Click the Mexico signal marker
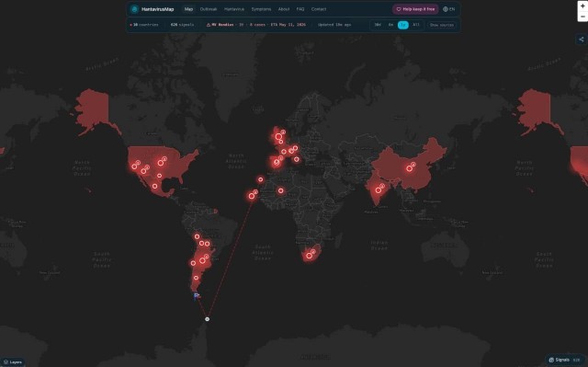588x367 pixels. tap(154, 186)
